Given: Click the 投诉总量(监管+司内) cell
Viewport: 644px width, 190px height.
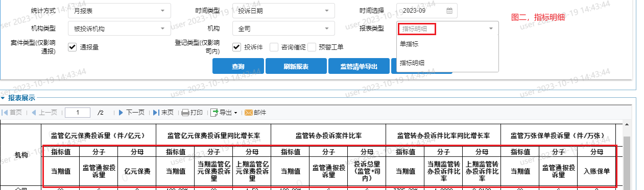Looking at the screenshot, I should (367, 172).
